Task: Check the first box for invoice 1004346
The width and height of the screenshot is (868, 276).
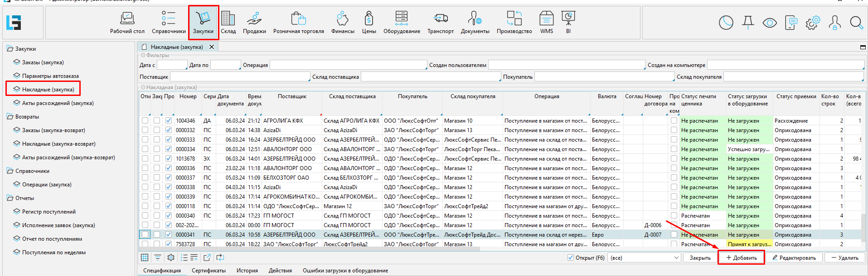Action: pos(145,121)
